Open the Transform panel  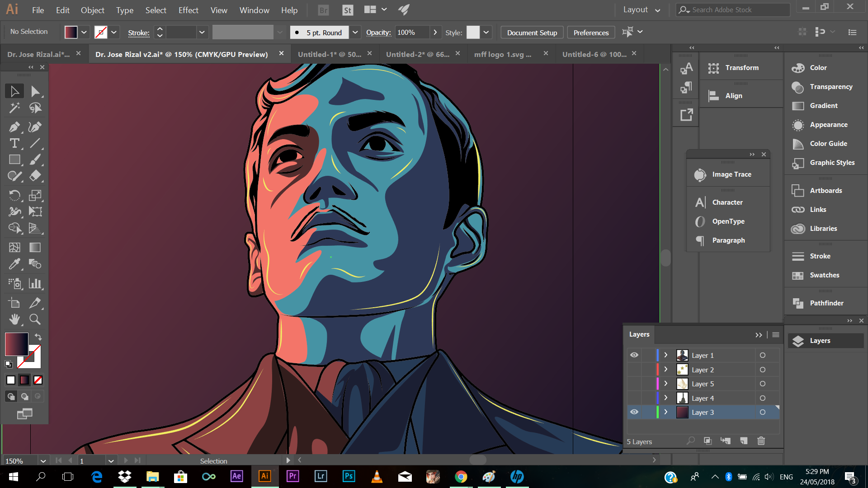(741, 68)
